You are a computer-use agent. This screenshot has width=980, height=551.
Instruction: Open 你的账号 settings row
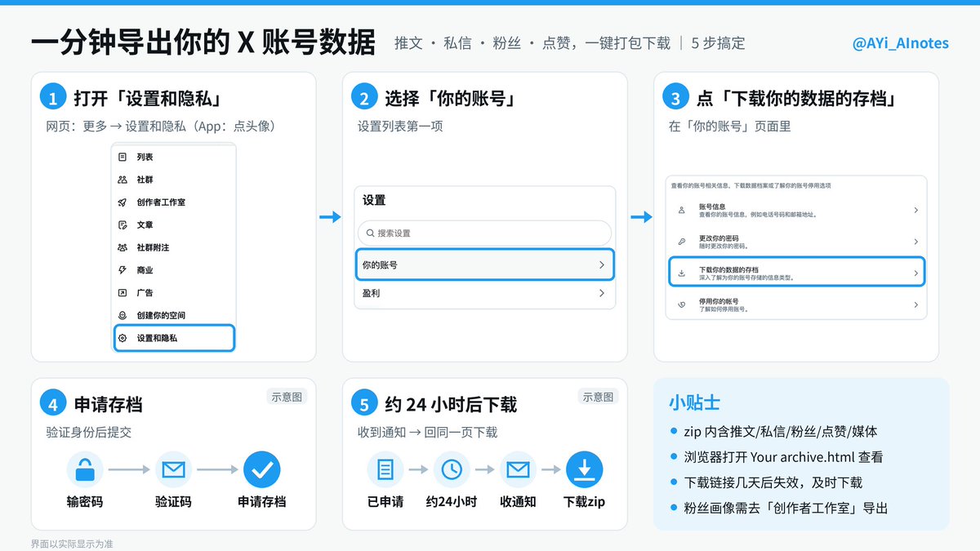coord(484,265)
